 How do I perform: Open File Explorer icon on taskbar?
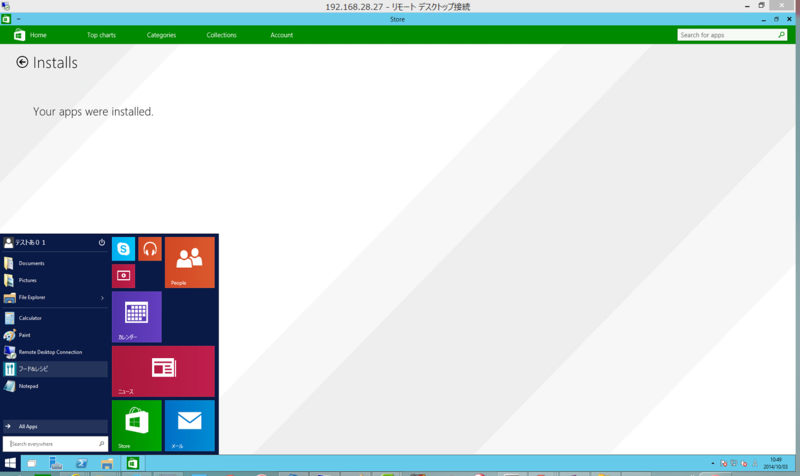(x=107, y=463)
